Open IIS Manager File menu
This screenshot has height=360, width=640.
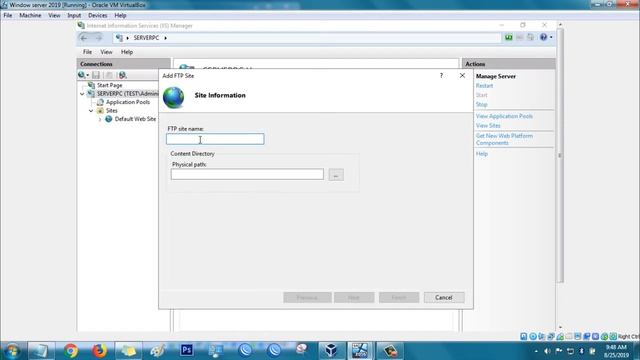(87, 52)
